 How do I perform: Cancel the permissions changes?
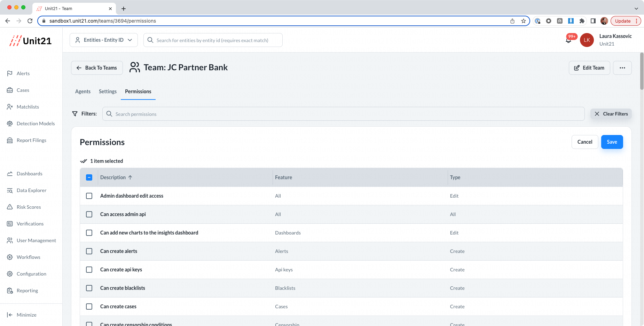pos(585,142)
